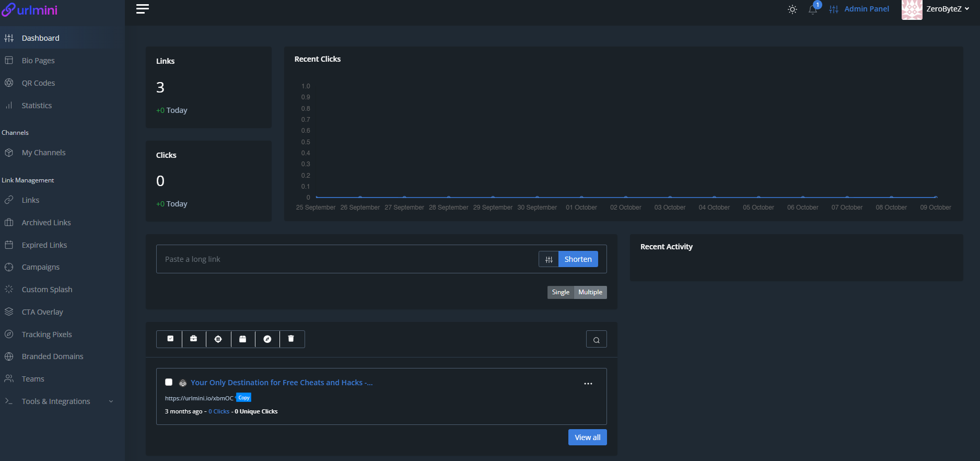Switch to Multiple link mode
The image size is (980, 461).
click(590, 292)
